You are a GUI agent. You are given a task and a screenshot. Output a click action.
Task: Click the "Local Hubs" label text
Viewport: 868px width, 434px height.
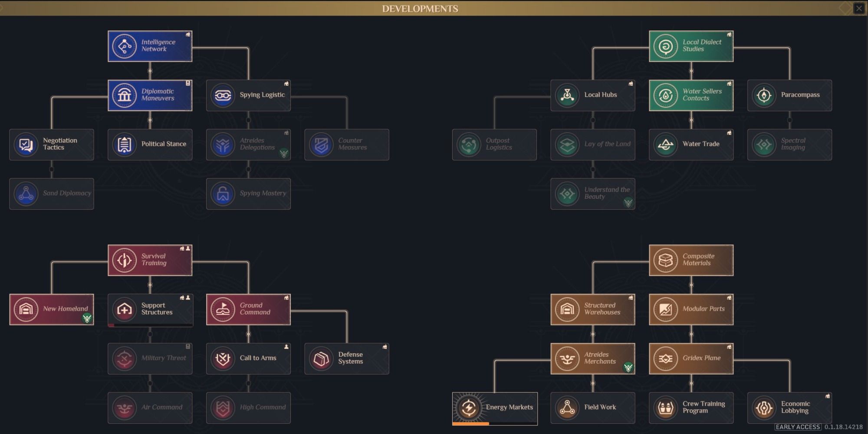click(x=600, y=95)
